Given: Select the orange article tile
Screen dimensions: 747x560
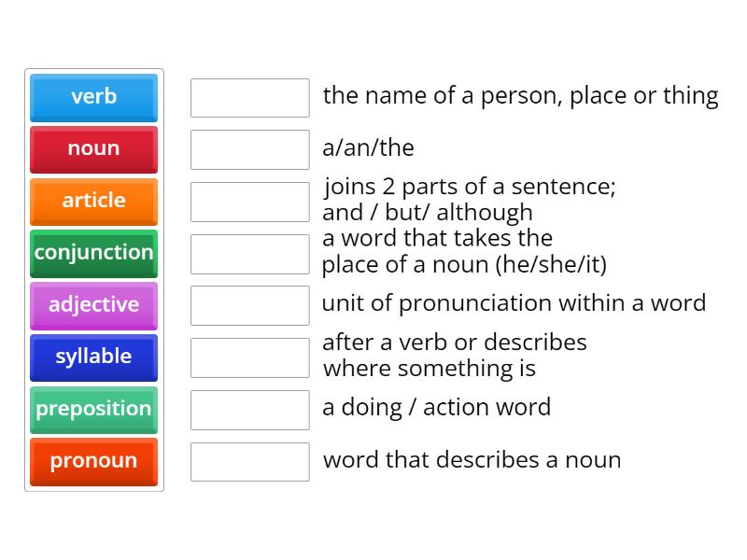Looking at the screenshot, I should 93,202.
